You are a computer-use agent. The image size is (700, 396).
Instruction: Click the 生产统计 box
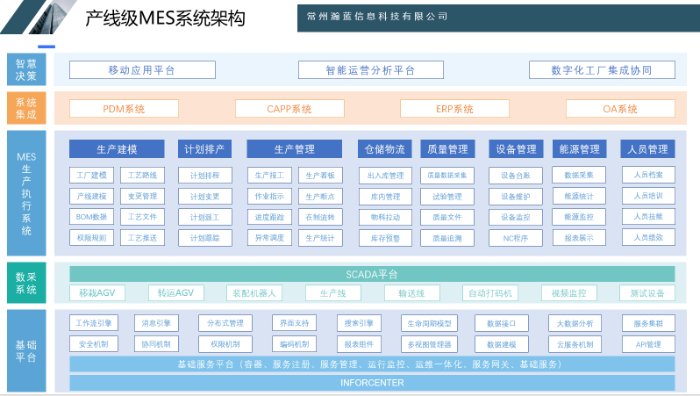(x=320, y=238)
